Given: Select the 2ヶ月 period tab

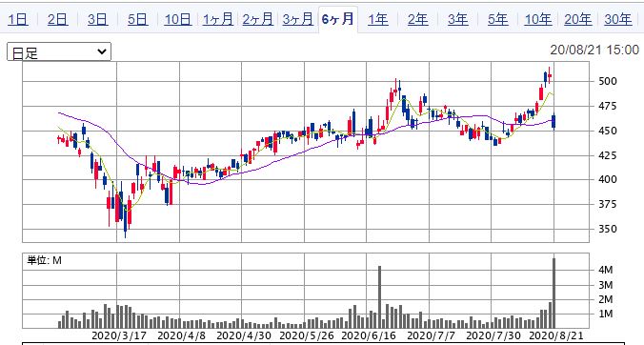Looking at the screenshot, I should pyautogui.click(x=257, y=19).
